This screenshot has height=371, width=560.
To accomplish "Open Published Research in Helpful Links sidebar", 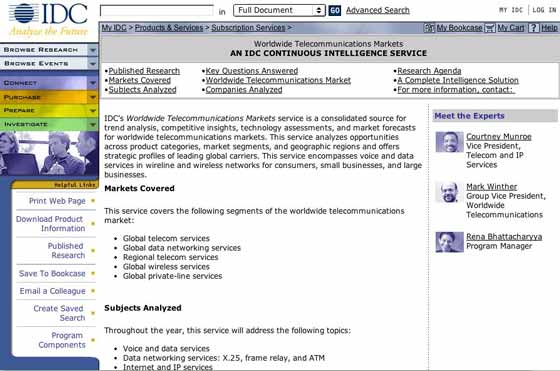I will 66,251.
